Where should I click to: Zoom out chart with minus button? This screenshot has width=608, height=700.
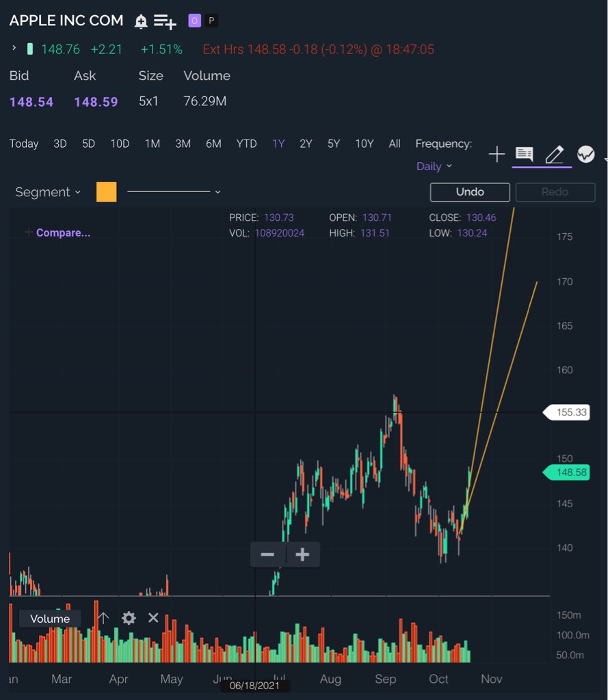click(267, 554)
